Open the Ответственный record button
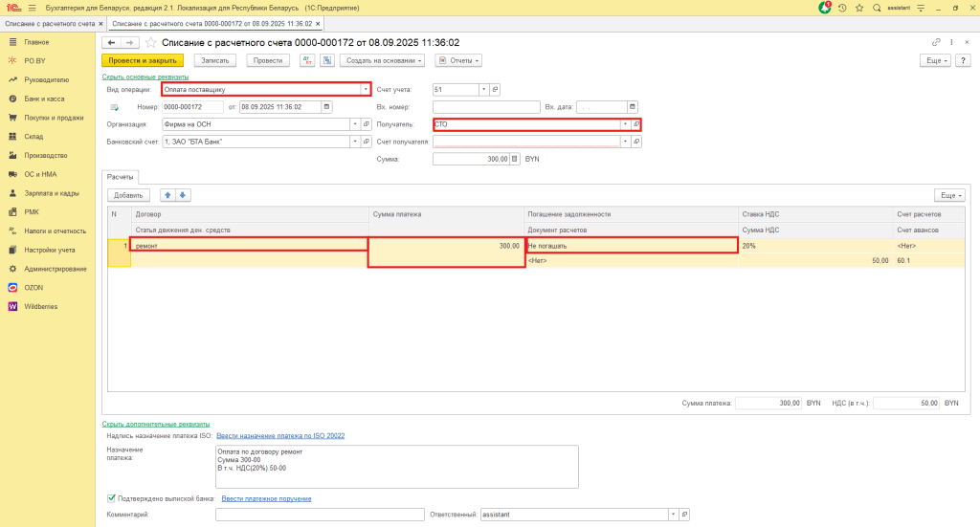The width and height of the screenshot is (980, 527). 684,515
